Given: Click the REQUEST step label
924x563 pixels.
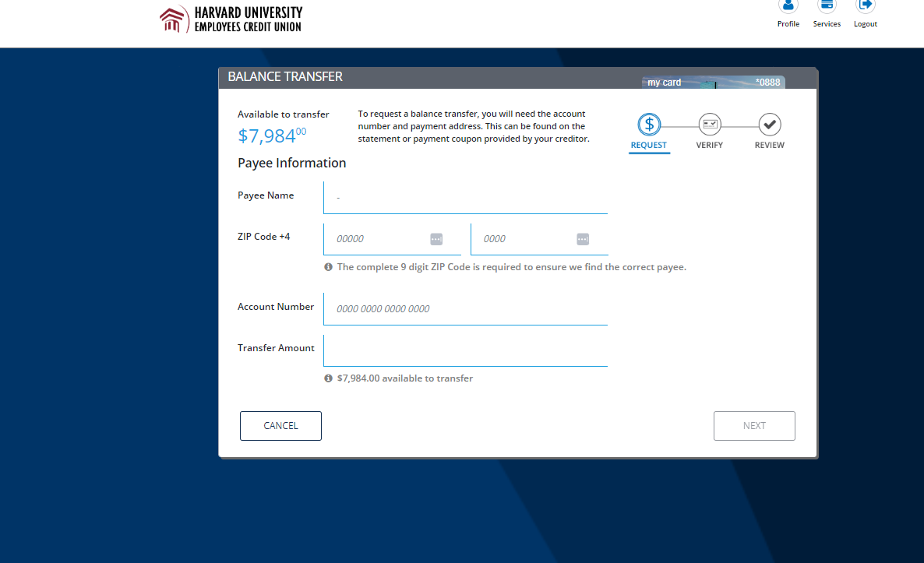Looking at the screenshot, I should pyautogui.click(x=648, y=146).
